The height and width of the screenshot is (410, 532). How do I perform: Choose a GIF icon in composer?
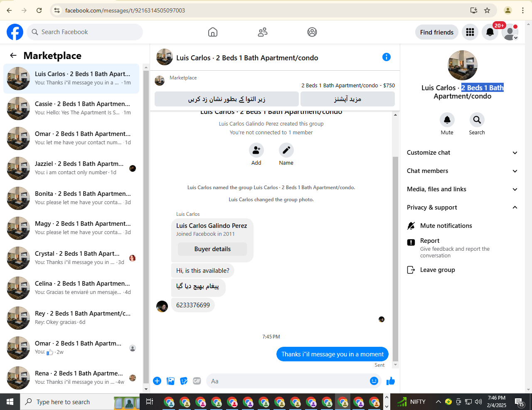(197, 381)
